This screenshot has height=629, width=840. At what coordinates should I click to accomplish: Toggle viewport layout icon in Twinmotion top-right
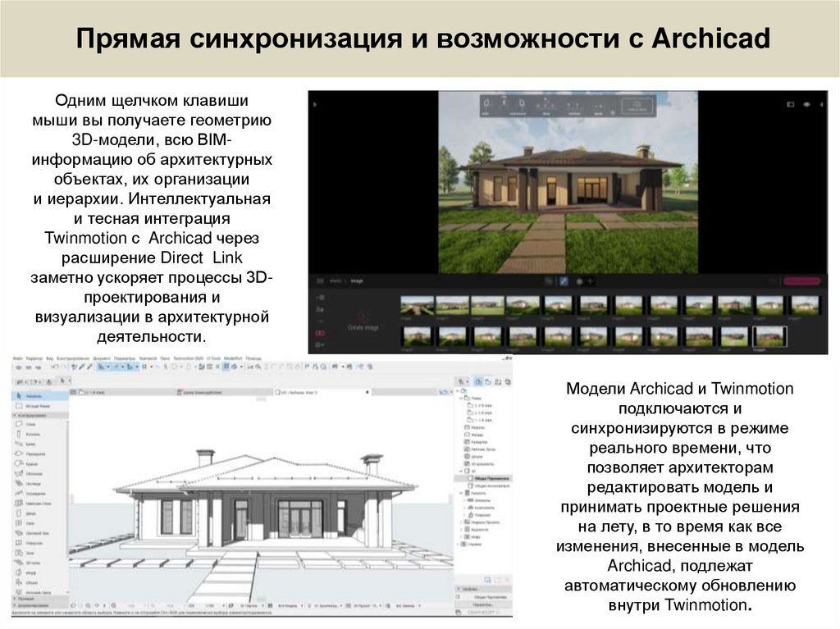790,104
